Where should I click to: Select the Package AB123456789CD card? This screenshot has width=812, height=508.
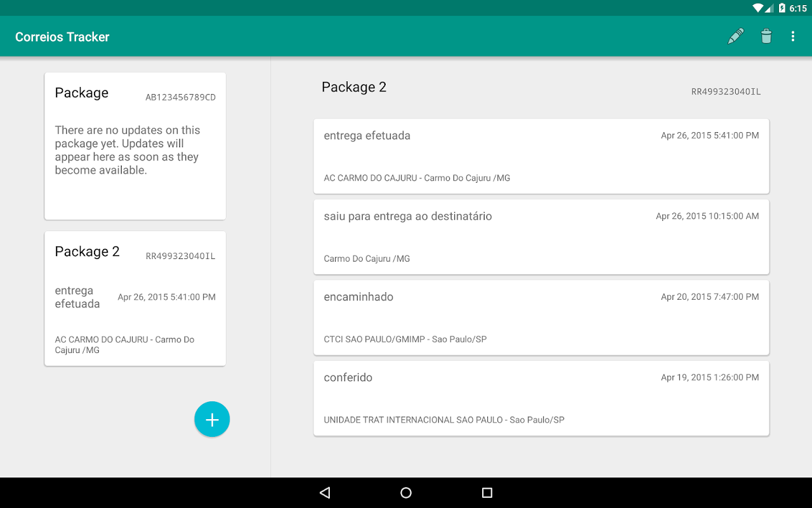coord(135,146)
